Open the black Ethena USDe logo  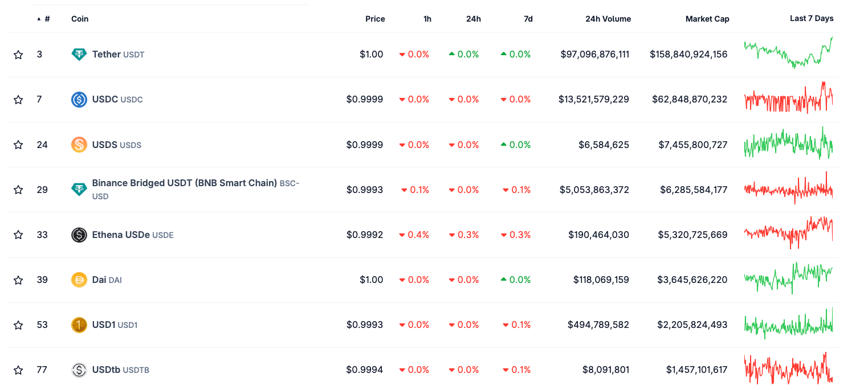coord(79,235)
